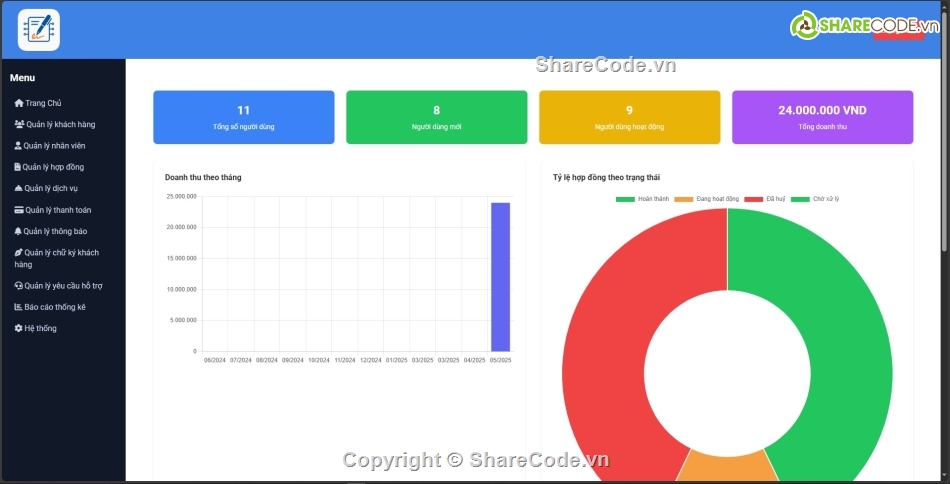Screen dimensions: 950x484
Task: Toggle the Chờ xử lý legend item
Action: [815, 199]
